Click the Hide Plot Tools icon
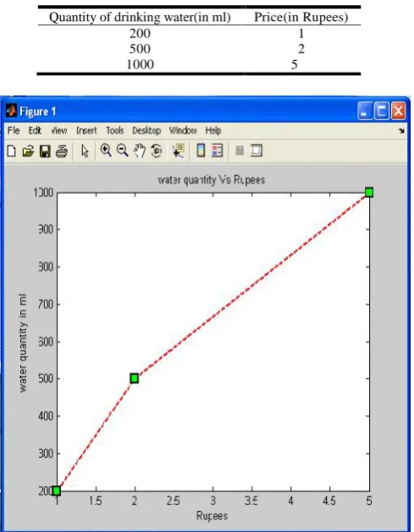The height and width of the screenshot is (532, 414). [x=240, y=151]
